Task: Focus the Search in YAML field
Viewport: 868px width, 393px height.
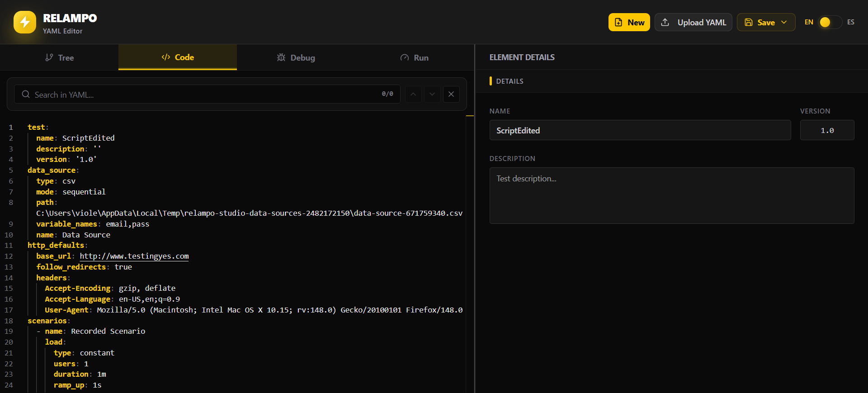Action: pos(207,94)
